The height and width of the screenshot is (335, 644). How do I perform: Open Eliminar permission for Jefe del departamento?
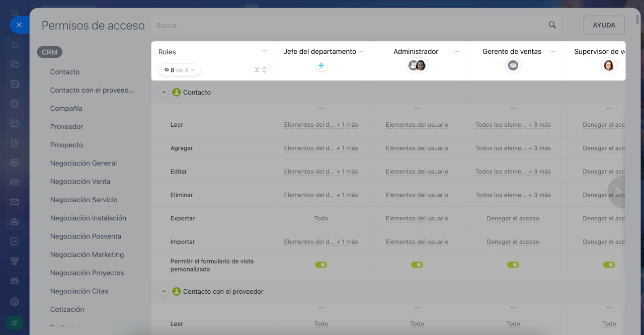(321, 195)
